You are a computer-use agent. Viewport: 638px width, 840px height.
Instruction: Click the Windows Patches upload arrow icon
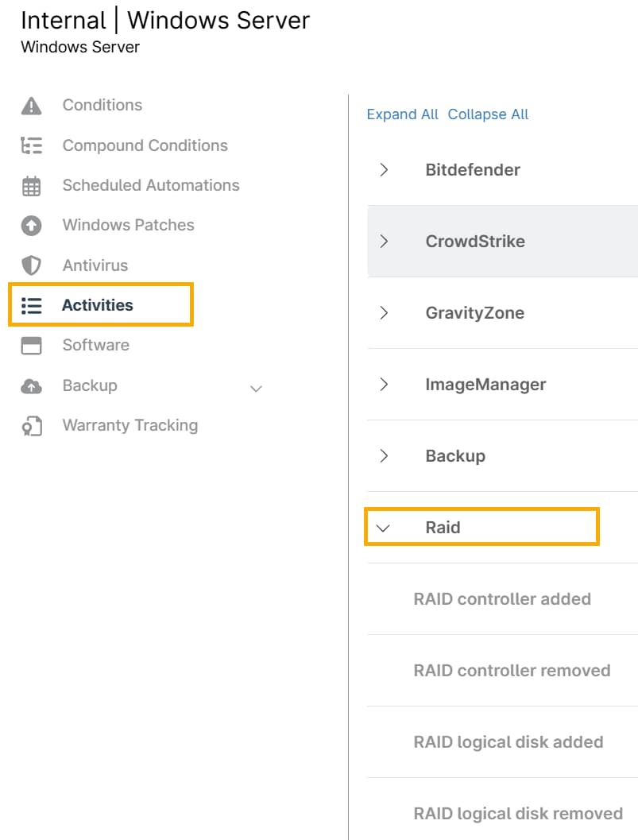[x=31, y=226]
